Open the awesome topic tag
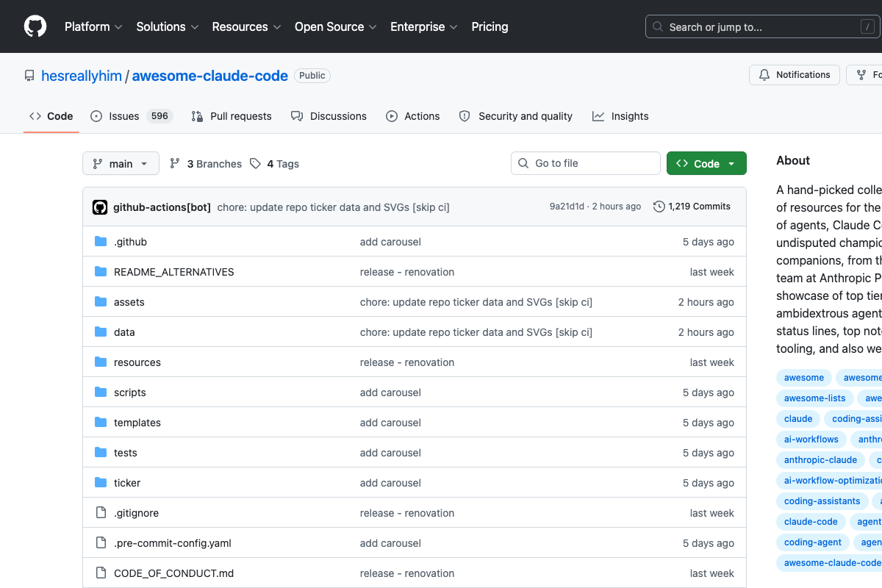The image size is (882, 588). [x=804, y=378]
